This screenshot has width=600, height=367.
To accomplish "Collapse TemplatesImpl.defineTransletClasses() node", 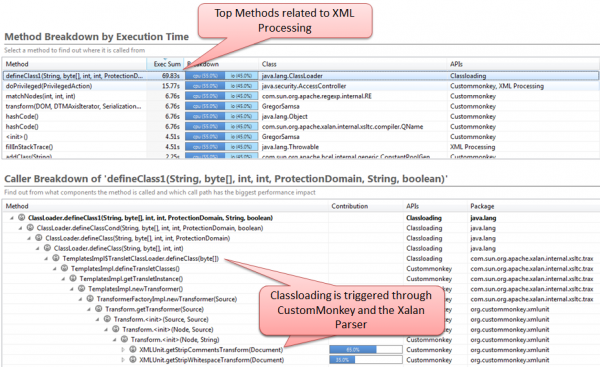I will tap(54, 269).
